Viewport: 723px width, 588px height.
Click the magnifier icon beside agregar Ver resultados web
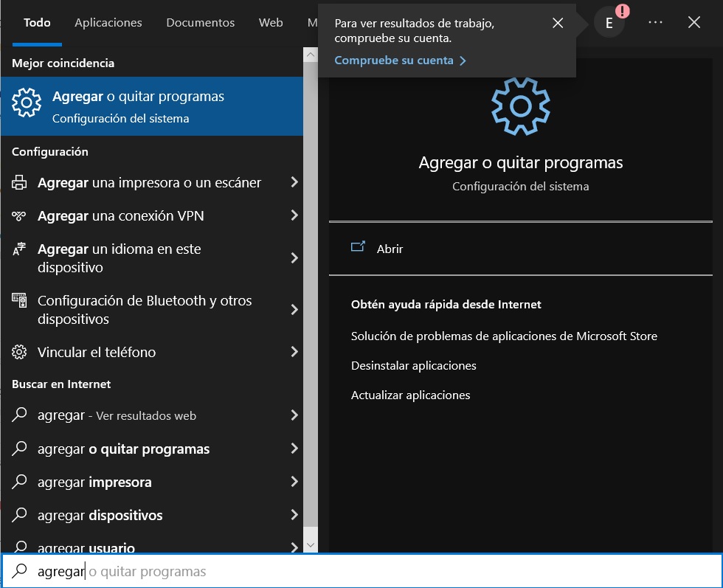(x=19, y=415)
